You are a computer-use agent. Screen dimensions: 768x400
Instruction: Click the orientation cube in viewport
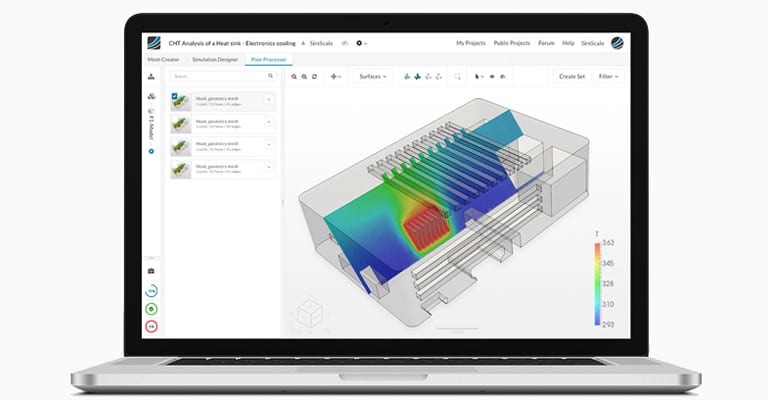pyautogui.click(x=310, y=313)
